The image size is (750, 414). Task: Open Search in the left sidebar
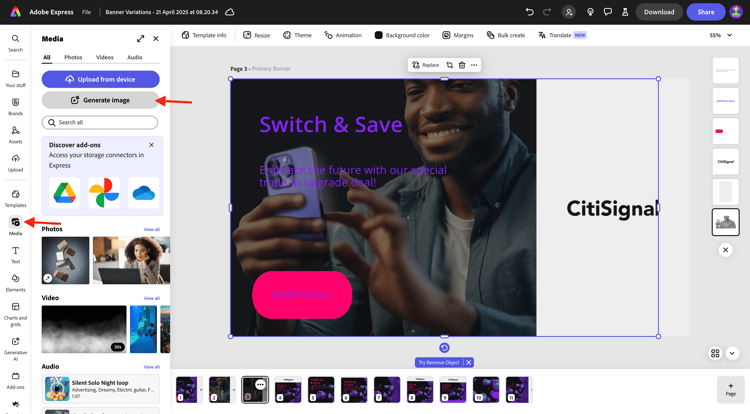coord(15,43)
